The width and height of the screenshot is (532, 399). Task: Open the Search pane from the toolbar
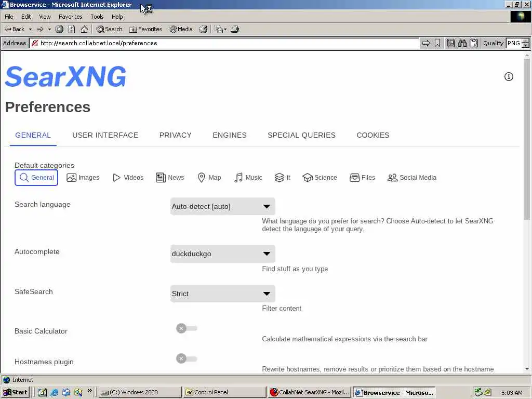(109, 29)
